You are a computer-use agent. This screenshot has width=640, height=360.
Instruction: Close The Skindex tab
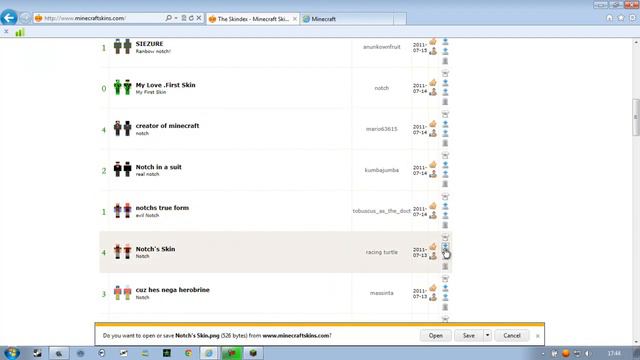point(295,19)
